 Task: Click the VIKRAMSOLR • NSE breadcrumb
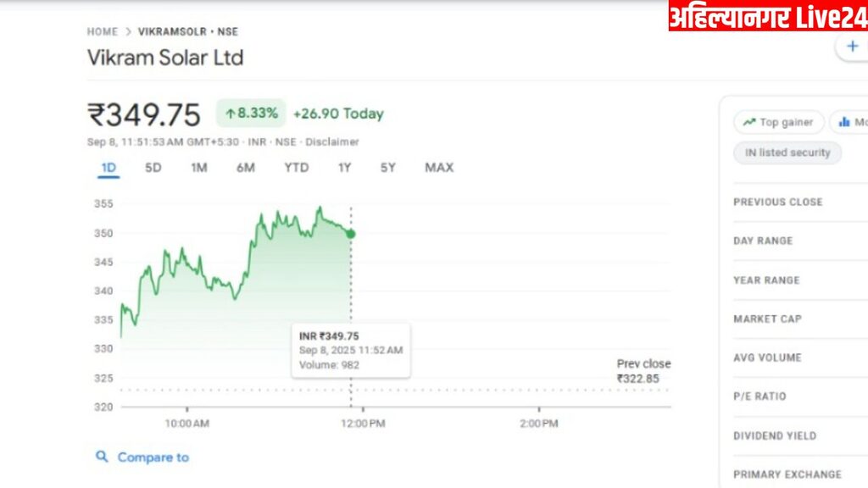tap(188, 32)
